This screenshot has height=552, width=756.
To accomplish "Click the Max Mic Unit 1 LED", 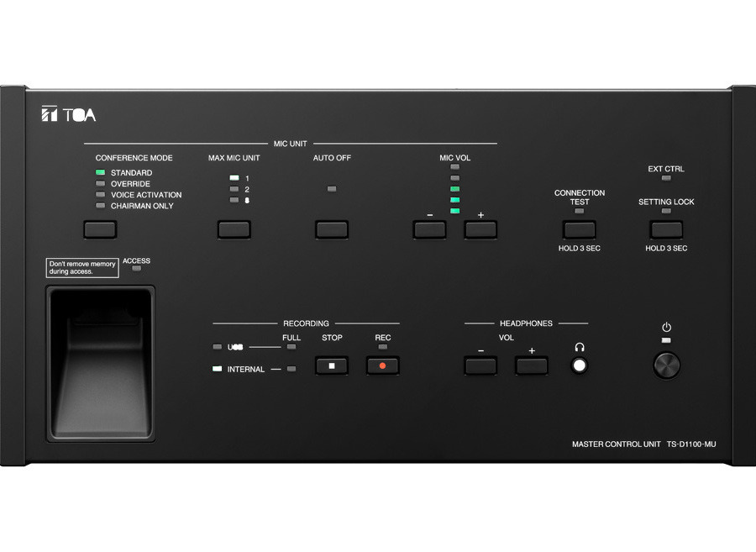I will pos(234,178).
